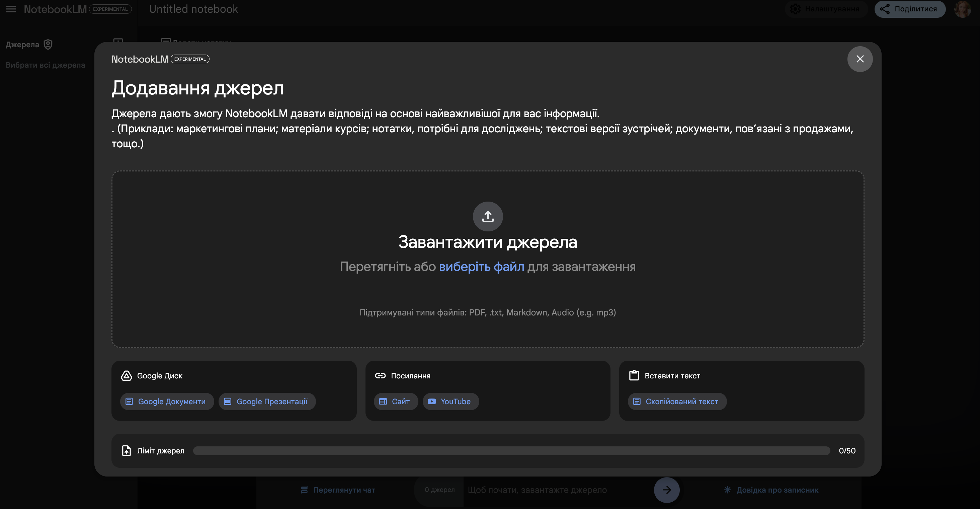The width and height of the screenshot is (980, 509).
Task: Choose Скопійований текст option
Action: [x=677, y=401]
